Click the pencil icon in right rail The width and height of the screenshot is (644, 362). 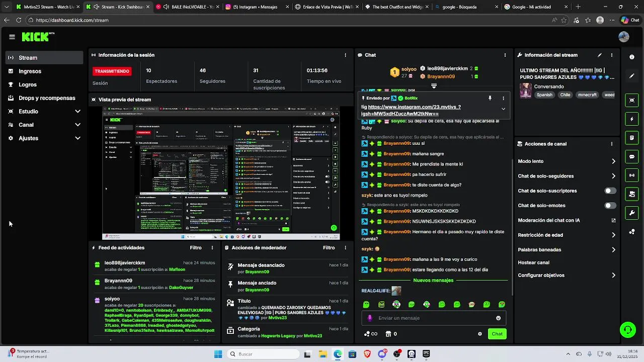pyautogui.click(x=632, y=76)
